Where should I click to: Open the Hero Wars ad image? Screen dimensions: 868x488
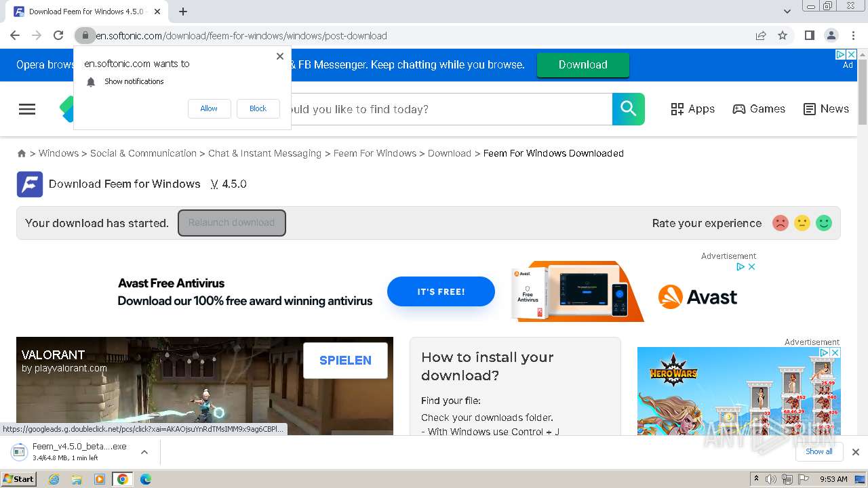738,391
